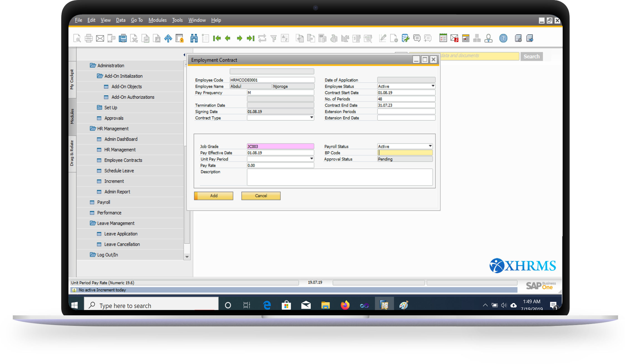Open Firefox from the Windows taskbar
The width and height of the screenshot is (625, 364).
pyautogui.click(x=345, y=305)
